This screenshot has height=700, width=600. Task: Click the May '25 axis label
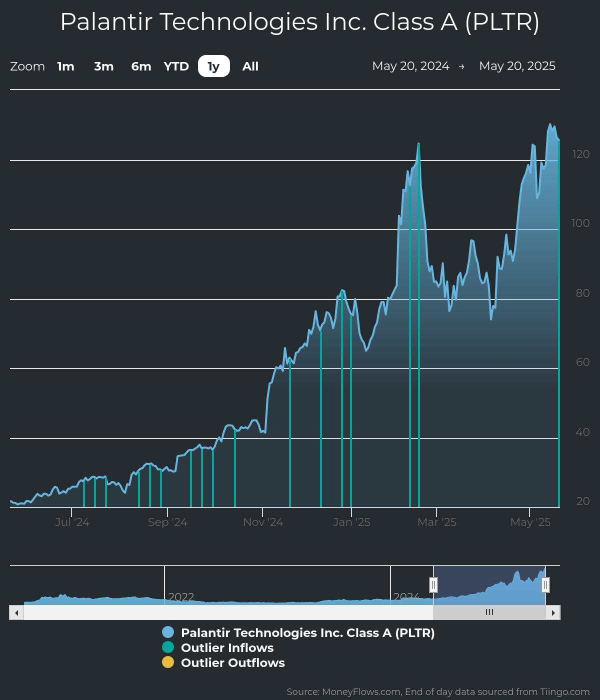[x=530, y=522]
